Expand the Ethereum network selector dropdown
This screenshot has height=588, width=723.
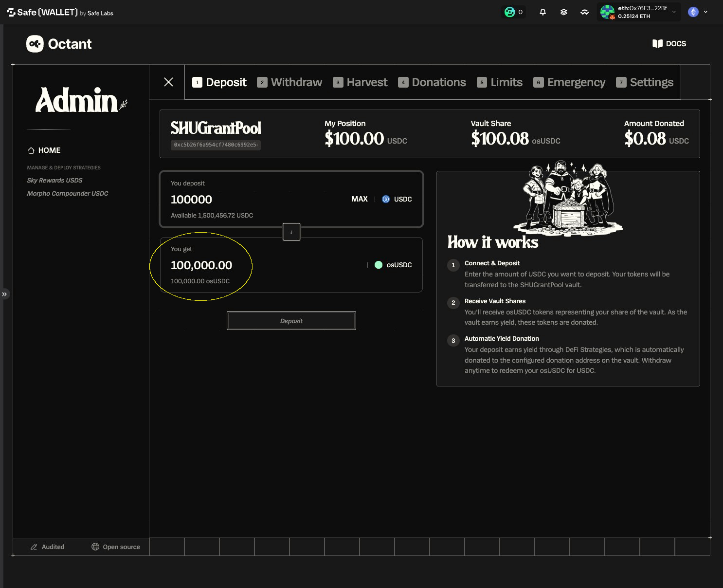point(698,12)
